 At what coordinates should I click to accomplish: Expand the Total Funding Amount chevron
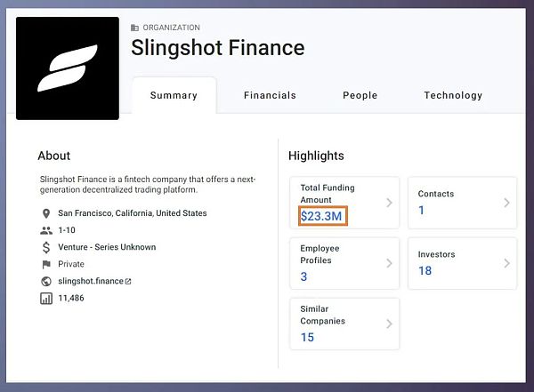(389, 203)
